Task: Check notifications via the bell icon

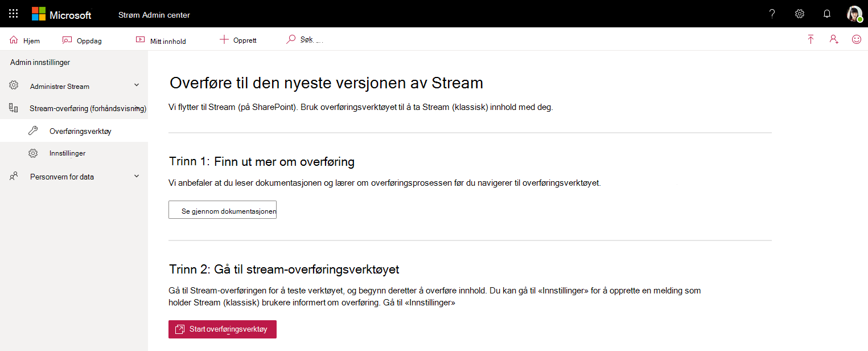Action: (826, 13)
